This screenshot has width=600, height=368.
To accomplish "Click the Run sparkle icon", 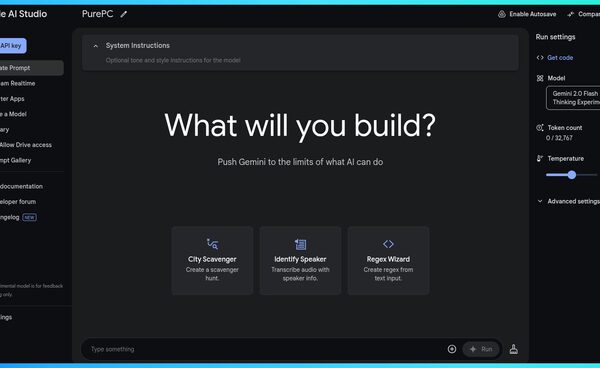I will coord(473,349).
